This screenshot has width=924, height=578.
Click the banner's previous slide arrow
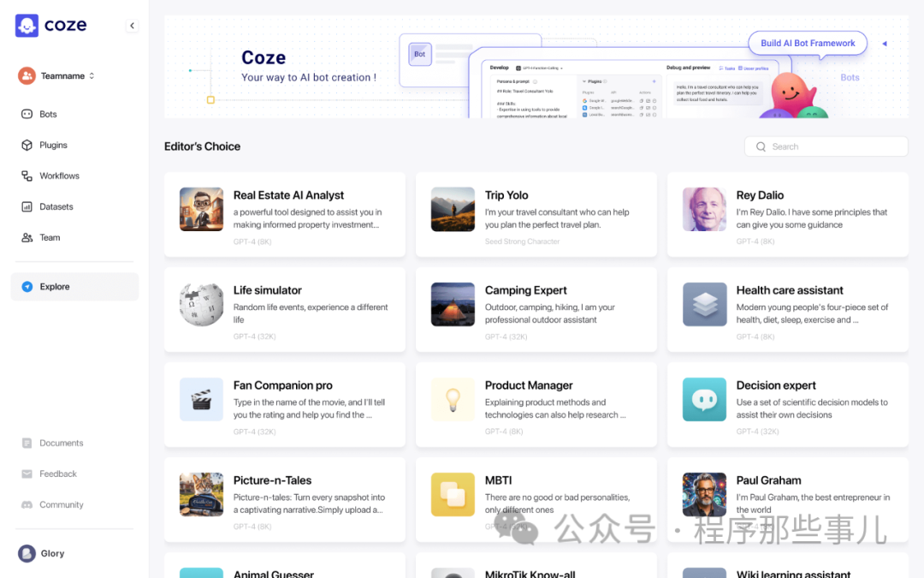click(x=884, y=44)
